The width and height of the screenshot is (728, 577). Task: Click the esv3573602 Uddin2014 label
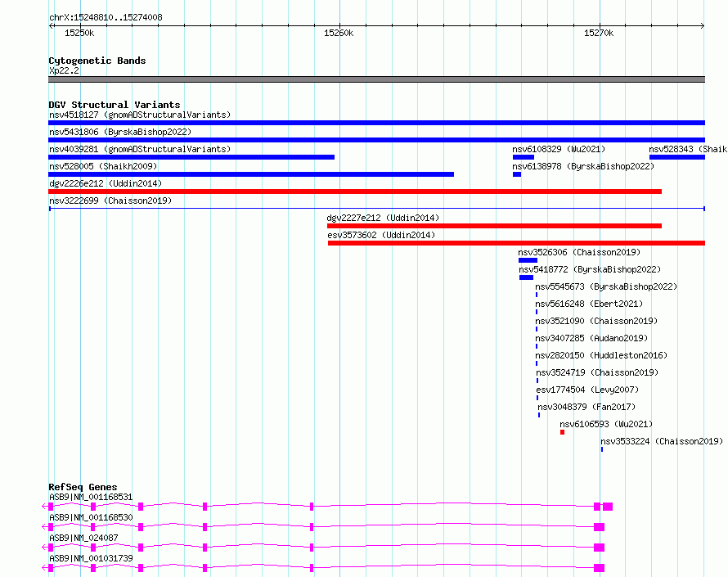[381, 235]
